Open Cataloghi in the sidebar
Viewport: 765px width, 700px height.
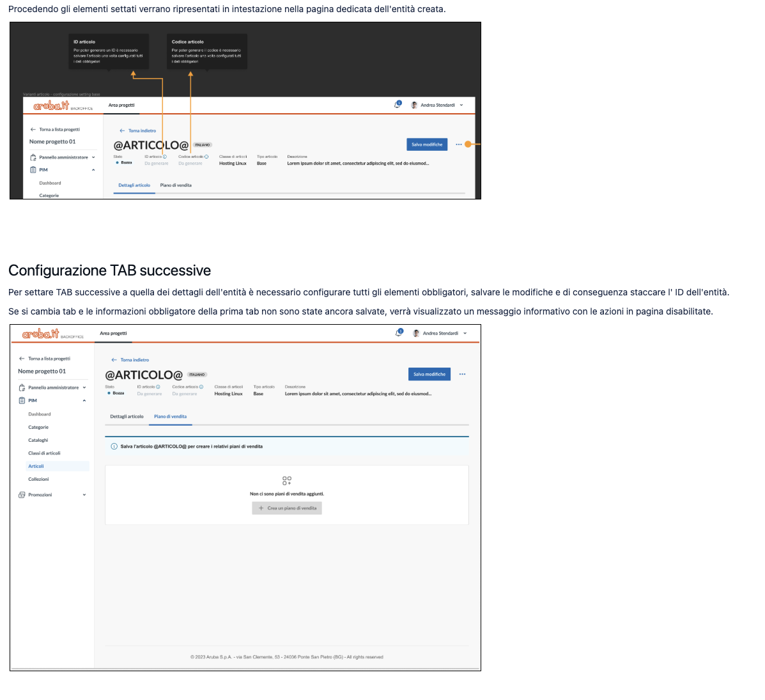click(38, 440)
